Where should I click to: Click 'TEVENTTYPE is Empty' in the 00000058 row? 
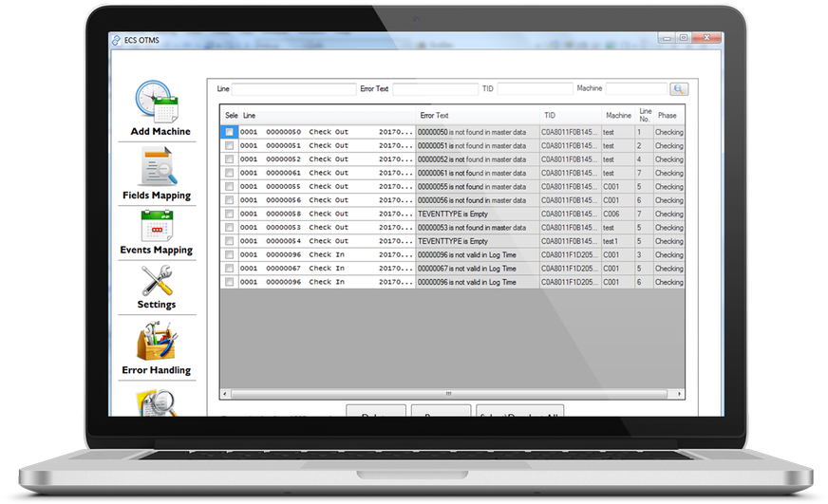click(453, 214)
